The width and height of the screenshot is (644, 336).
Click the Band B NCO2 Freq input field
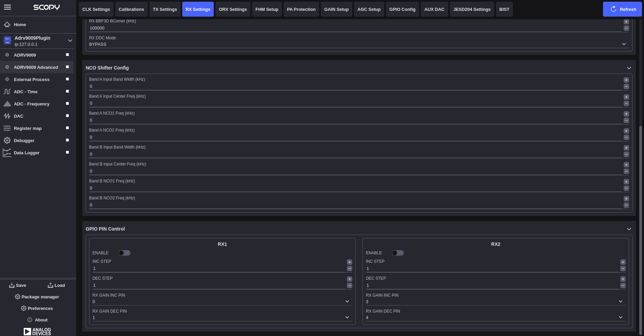(x=305, y=205)
